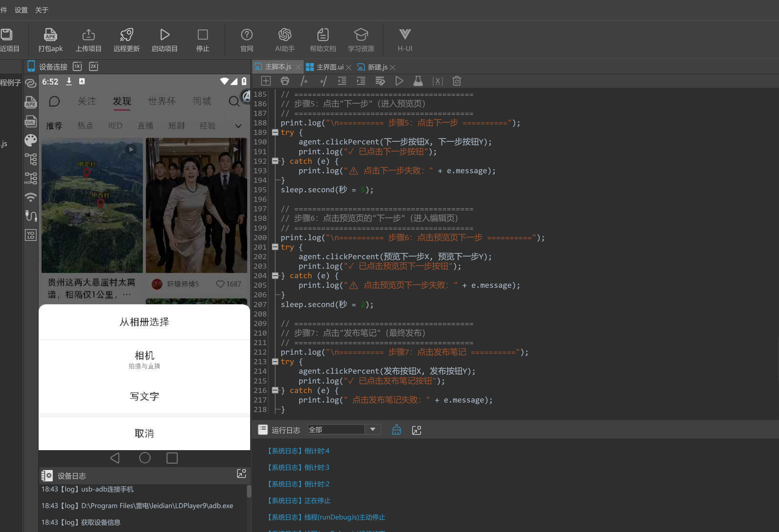Click the device log scrollbar

click(x=249, y=491)
